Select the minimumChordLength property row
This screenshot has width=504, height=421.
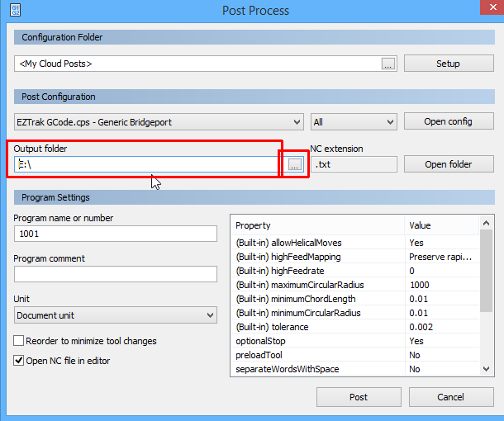pos(354,299)
